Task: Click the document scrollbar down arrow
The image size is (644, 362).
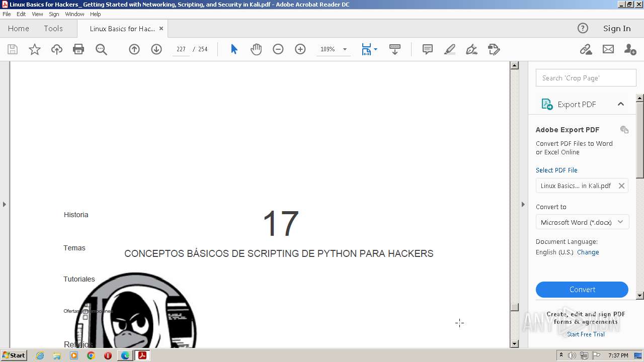Action: pos(514,344)
